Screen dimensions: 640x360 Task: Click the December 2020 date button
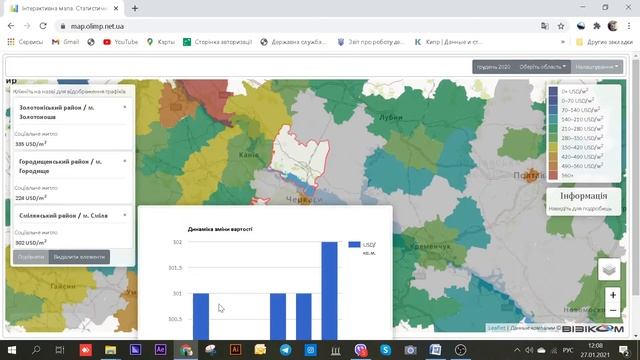494,67
